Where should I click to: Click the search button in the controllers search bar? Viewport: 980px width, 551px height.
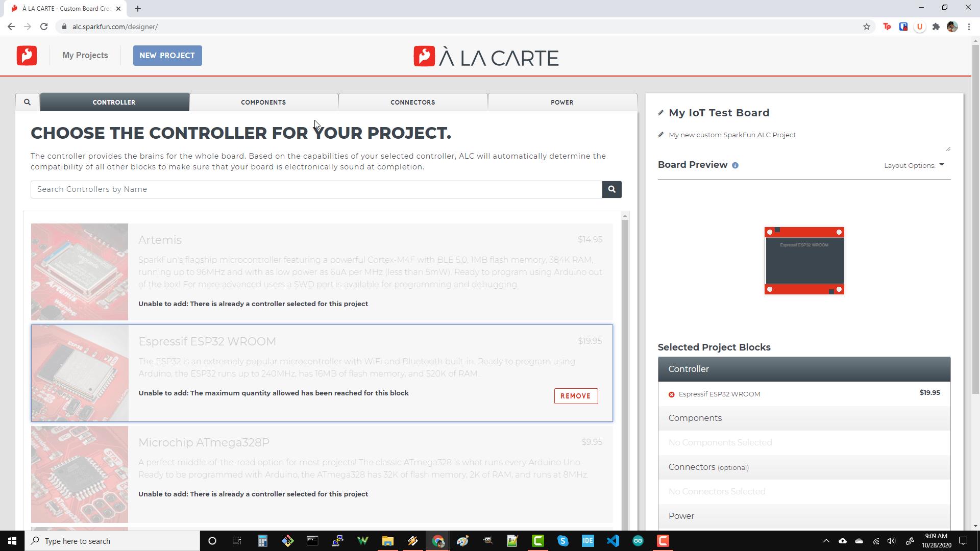pos(611,189)
